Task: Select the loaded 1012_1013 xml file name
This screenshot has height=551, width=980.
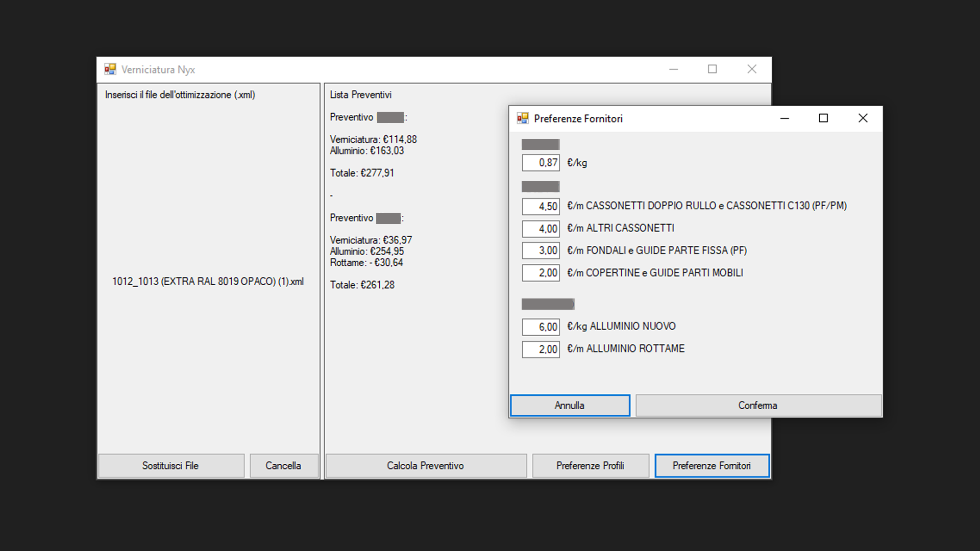Action: point(208,282)
